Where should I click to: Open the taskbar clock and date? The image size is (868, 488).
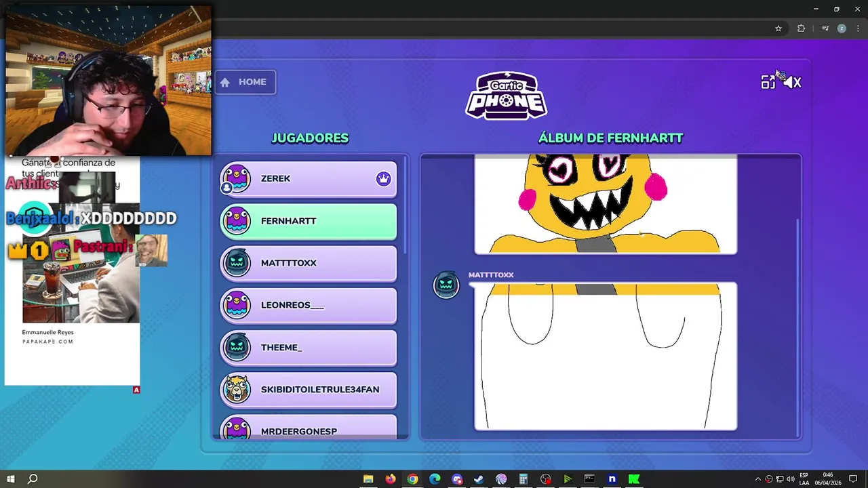[829, 479]
